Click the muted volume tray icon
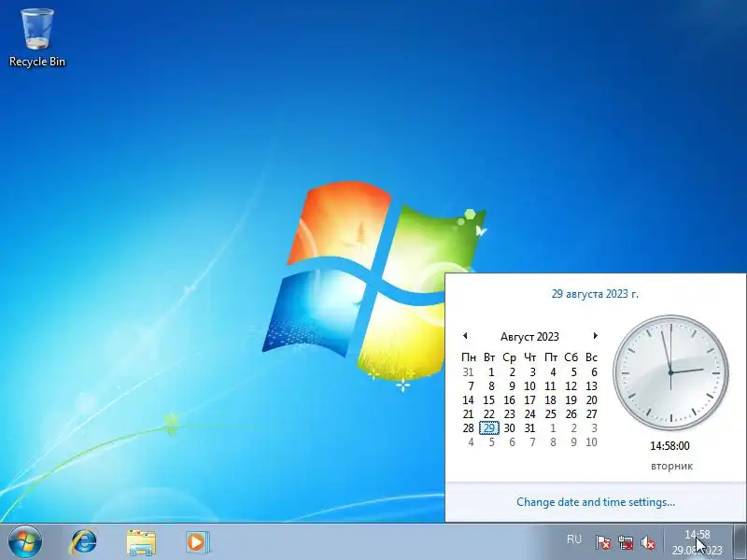This screenshot has width=747, height=560. [x=648, y=542]
